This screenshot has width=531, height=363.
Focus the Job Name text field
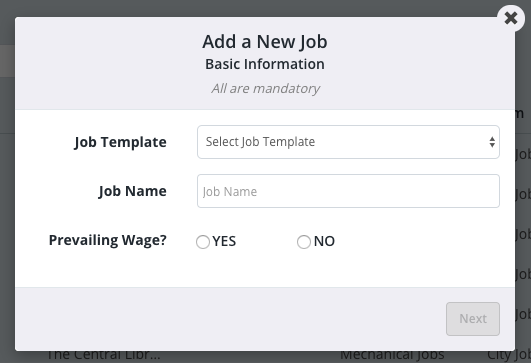(x=348, y=191)
